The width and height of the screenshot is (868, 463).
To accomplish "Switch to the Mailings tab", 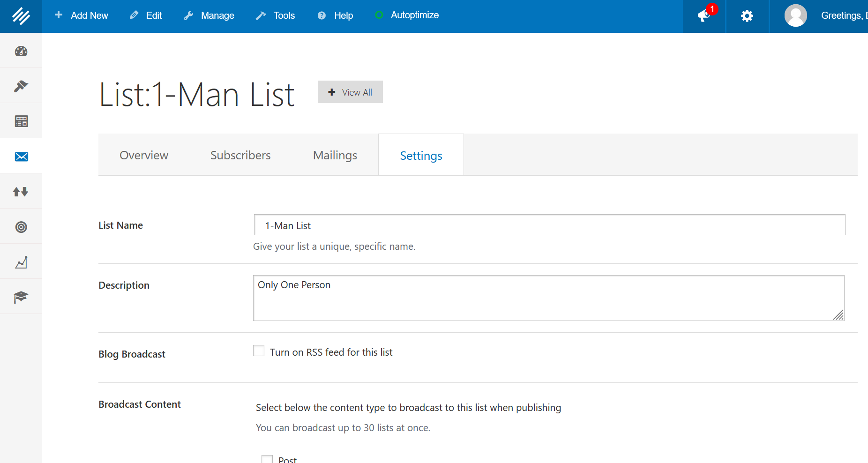I will 335,155.
